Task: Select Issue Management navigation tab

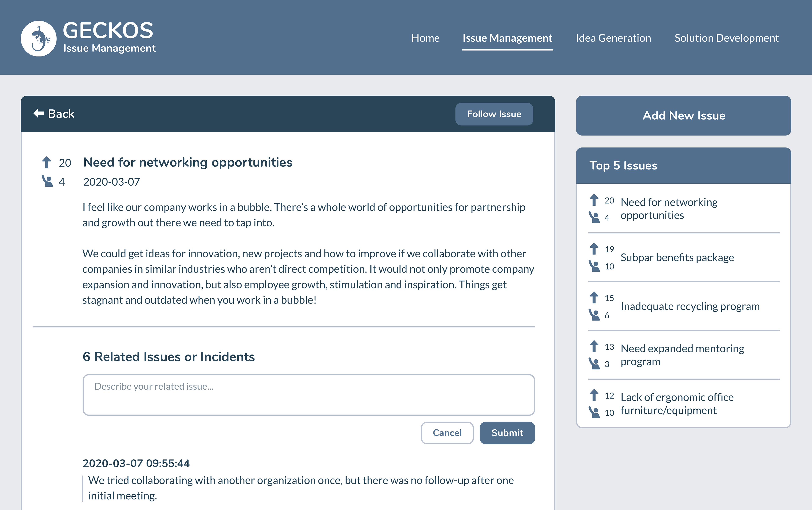Action: coord(507,38)
